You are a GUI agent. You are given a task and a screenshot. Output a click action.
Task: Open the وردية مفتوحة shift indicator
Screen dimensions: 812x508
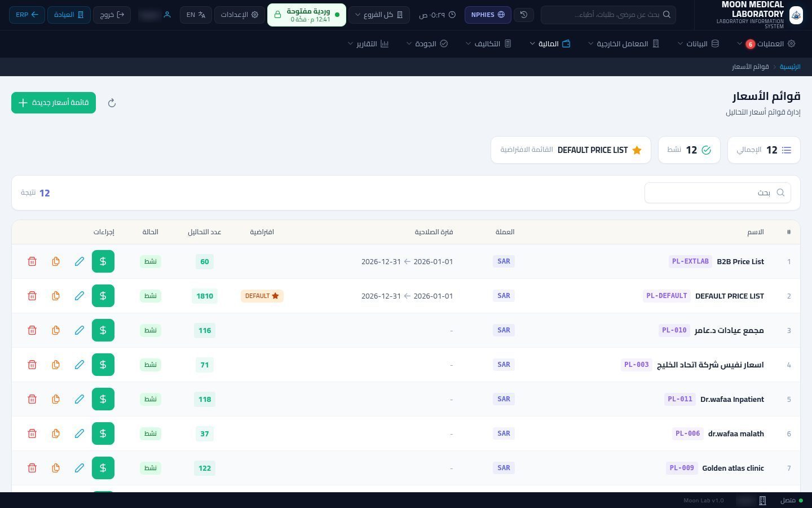point(307,15)
